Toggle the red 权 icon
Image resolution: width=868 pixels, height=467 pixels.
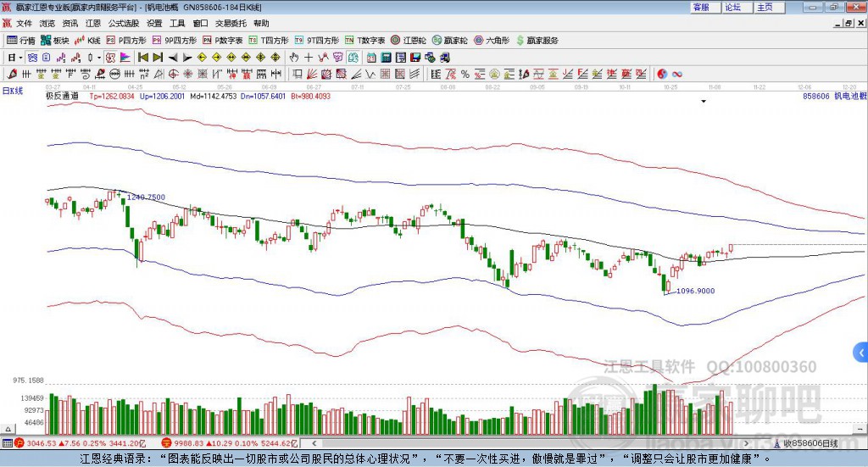click(x=111, y=58)
